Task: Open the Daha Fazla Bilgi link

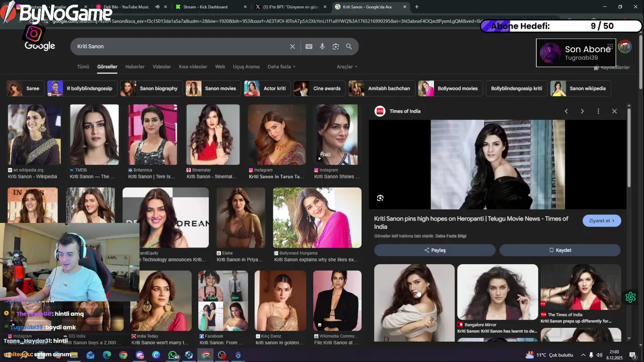Action: 451,236
